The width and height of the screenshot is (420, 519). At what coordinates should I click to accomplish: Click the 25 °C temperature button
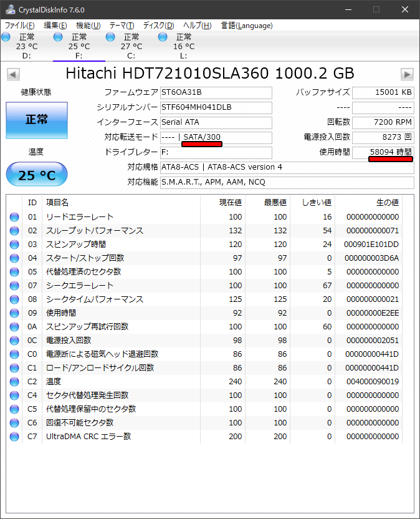(37, 175)
